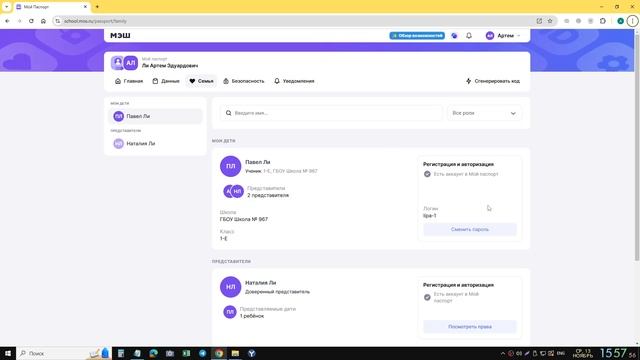Viewport: 640px width, 360px height.
Task: Select the Мой Паспорт browser tab
Action: click(51, 7)
